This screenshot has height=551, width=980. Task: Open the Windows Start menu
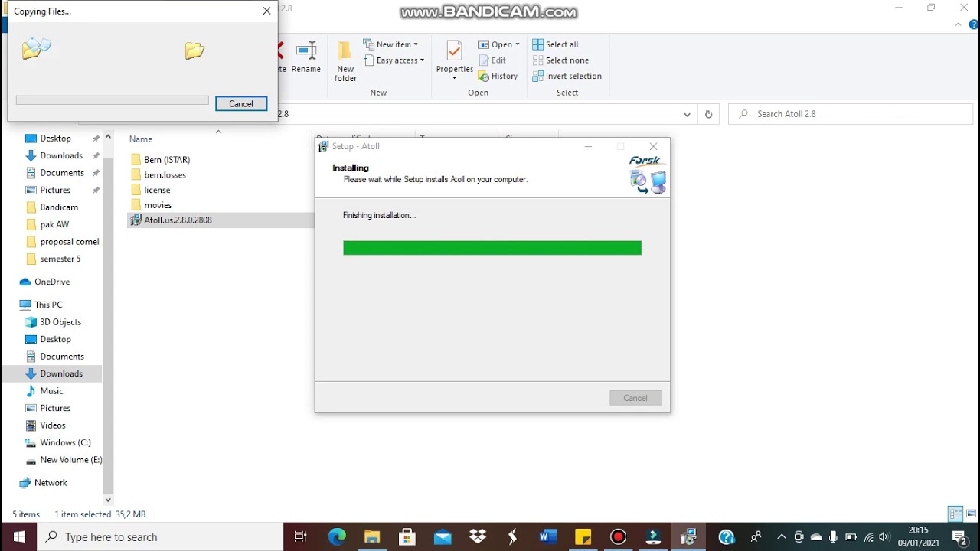click(x=18, y=536)
